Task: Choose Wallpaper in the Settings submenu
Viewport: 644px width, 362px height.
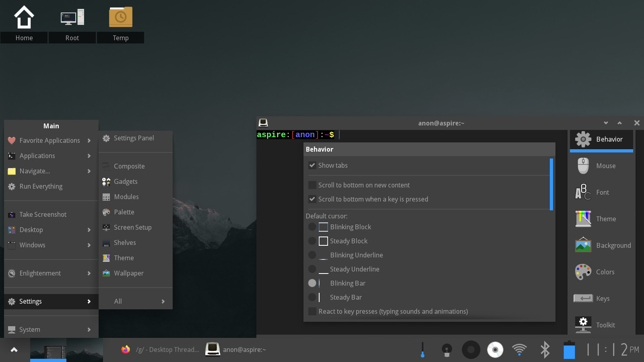Action: (x=136, y=273)
